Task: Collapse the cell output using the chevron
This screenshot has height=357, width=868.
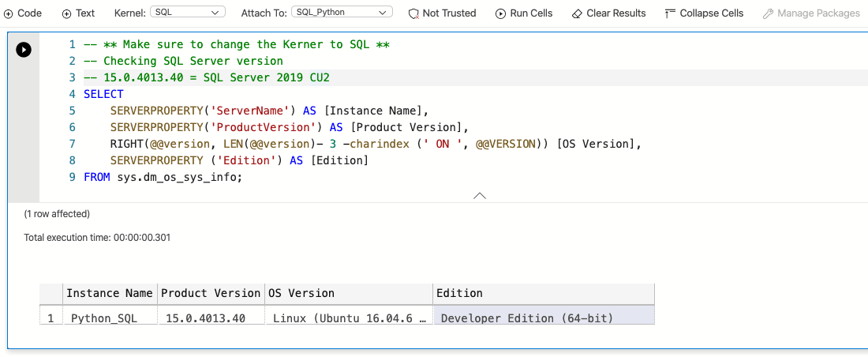Action: pos(479,195)
